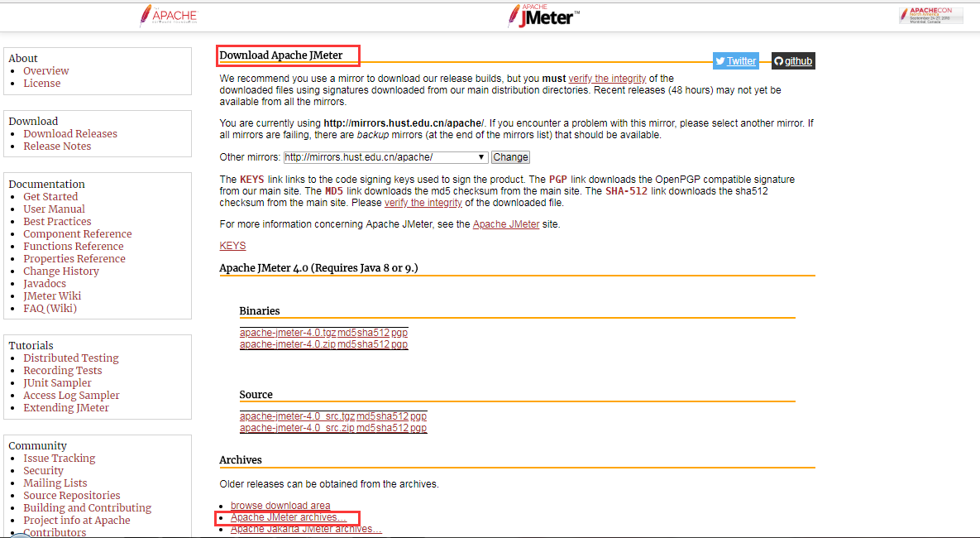Screen dimensions: 980x538
Task: Open sha512 checksum for apache-jmeter-4.0_src.zip
Action: [392, 428]
